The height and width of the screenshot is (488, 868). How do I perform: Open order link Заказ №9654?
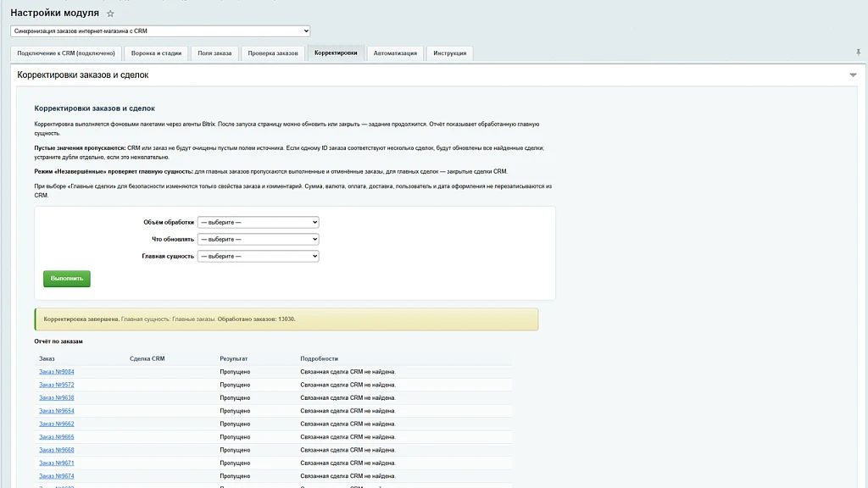point(57,411)
